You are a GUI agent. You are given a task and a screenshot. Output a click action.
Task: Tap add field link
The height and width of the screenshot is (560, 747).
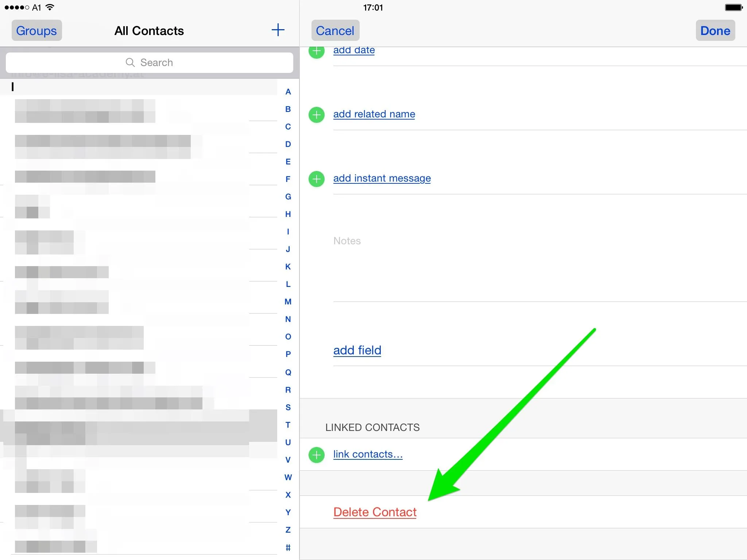[357, 350]
